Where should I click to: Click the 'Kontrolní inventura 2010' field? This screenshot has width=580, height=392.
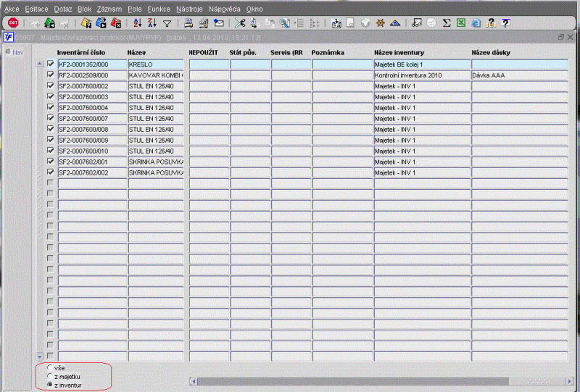[x=422, y=75]
